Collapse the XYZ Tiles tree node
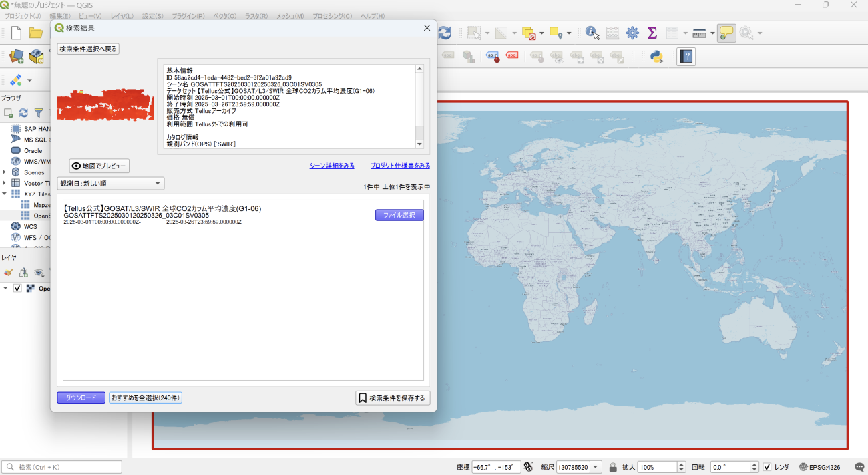The width and height of the screenshot is (868, 475). pyautogui.click(x=5, y=194)
